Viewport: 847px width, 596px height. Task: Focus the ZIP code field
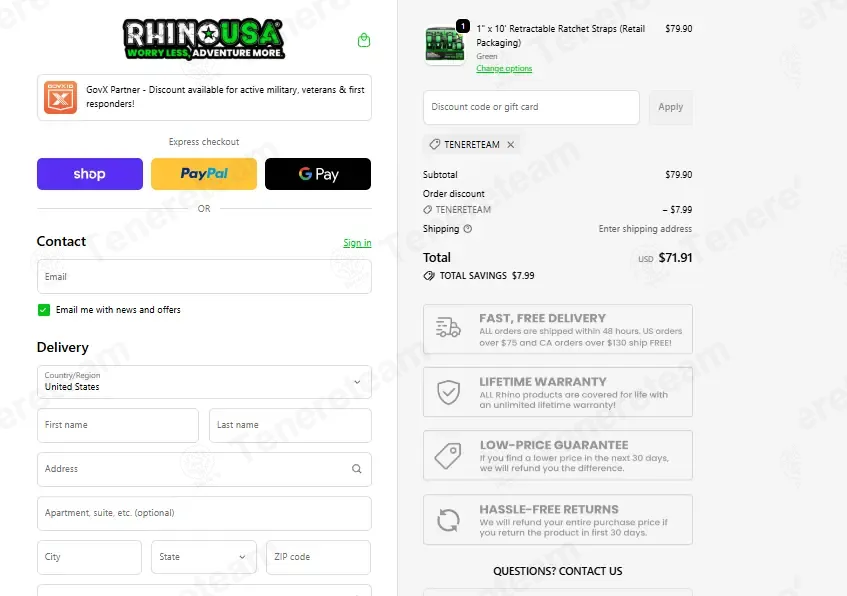click(x=318, y=557)
